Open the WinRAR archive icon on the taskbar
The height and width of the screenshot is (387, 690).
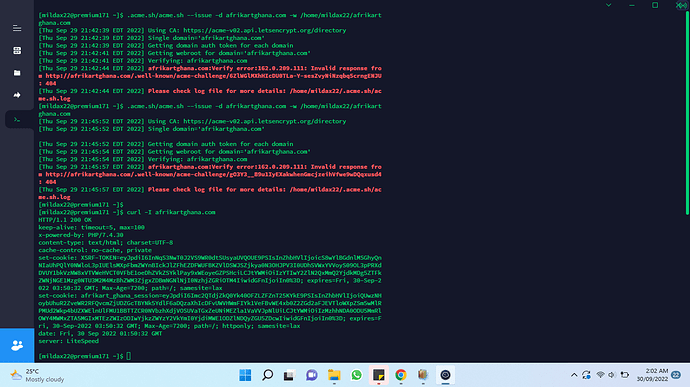pyautogui.click(x=423, y=375)
